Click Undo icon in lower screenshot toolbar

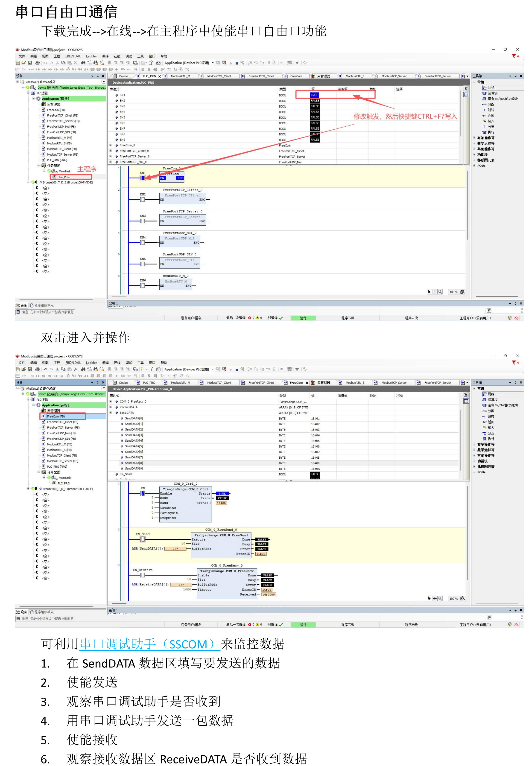(x=45, y=369)
